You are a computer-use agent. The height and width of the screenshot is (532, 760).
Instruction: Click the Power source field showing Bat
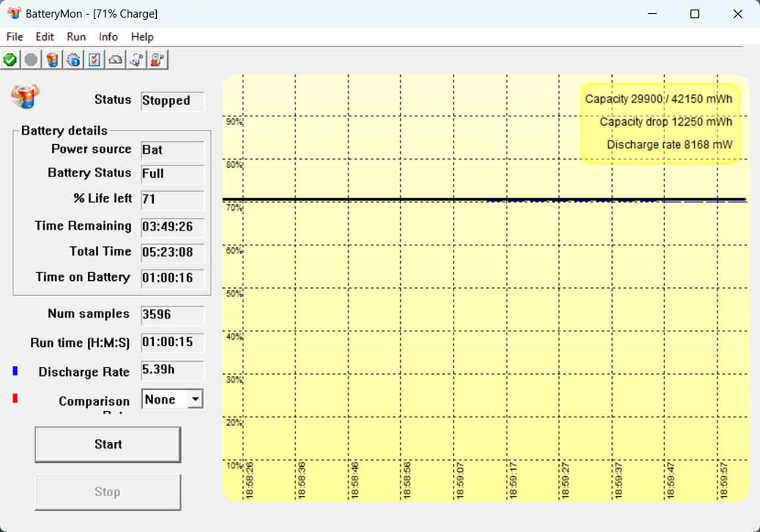click(x=172, y=150)
